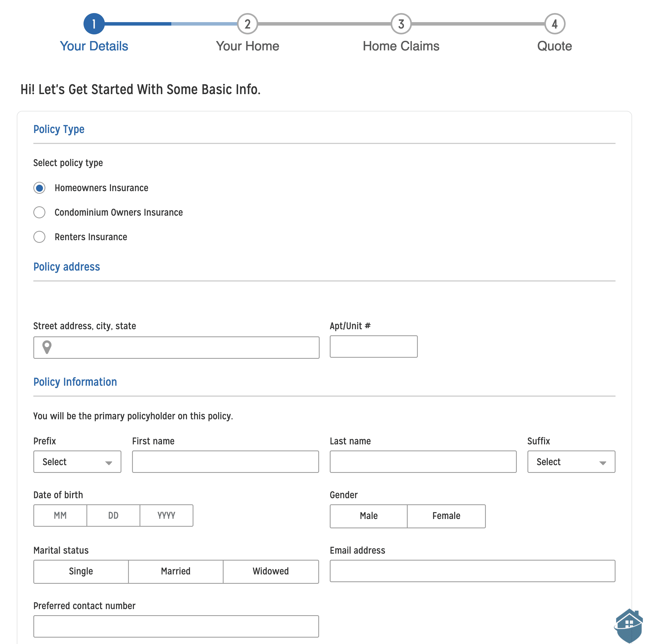Choose Male gender button
Viewport: 659px width, 644px height.
[369, 516]
